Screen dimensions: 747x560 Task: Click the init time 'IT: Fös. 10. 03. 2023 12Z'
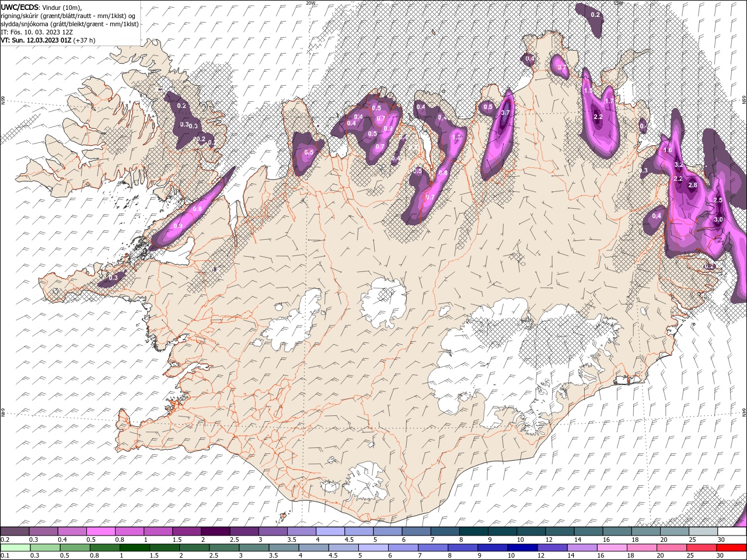click(x=37, y=32)
